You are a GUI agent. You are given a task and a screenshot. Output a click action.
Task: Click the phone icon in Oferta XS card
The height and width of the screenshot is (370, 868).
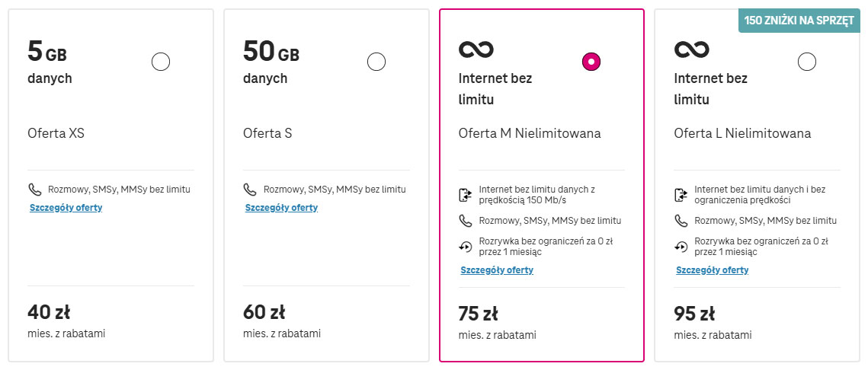pos(35,190)
